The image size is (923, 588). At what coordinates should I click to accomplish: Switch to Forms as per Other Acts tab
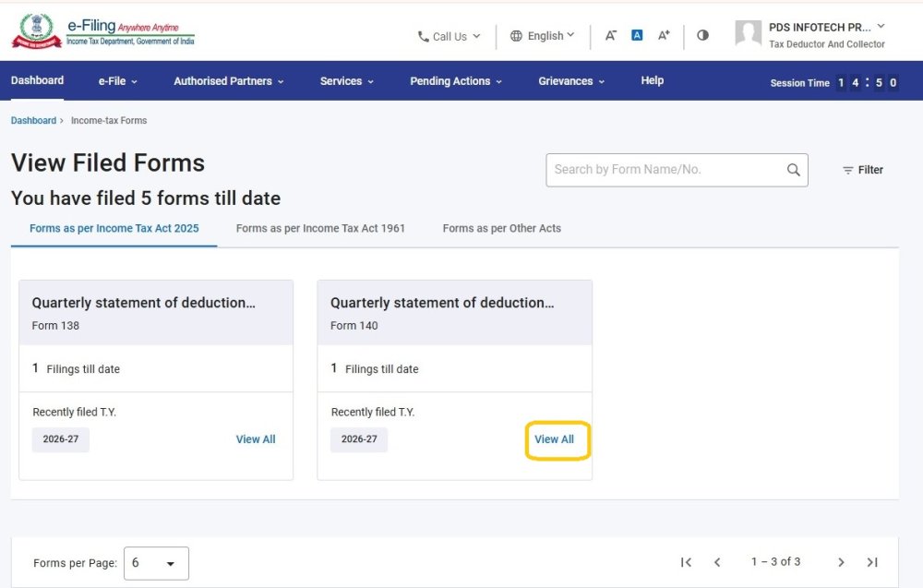click(501, 228)
